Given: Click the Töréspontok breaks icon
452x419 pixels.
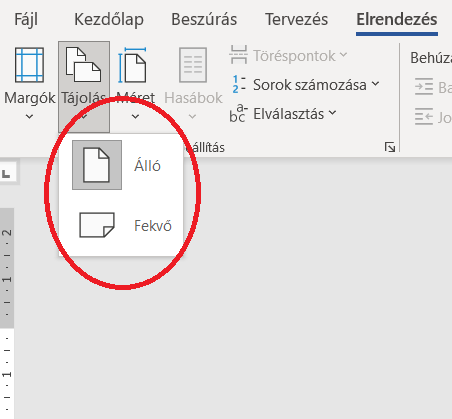Looking at the screenshot, I should [238, 55].
